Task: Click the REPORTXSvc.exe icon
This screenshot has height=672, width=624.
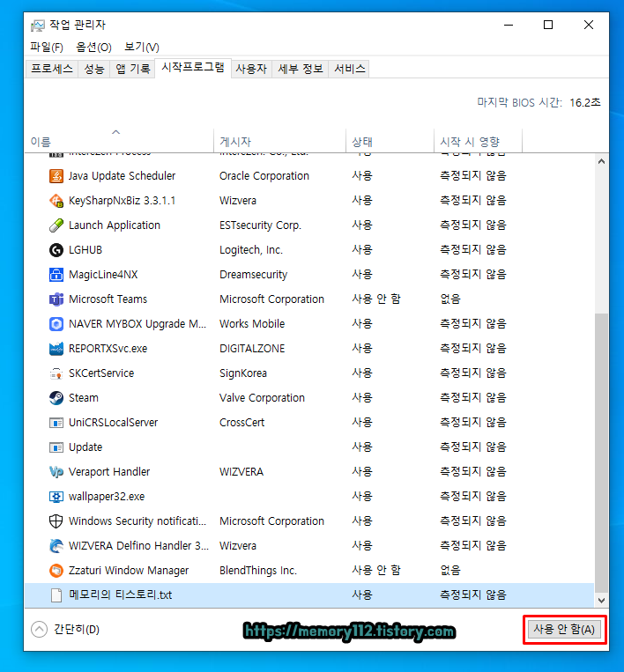Action: pos(56,349)
